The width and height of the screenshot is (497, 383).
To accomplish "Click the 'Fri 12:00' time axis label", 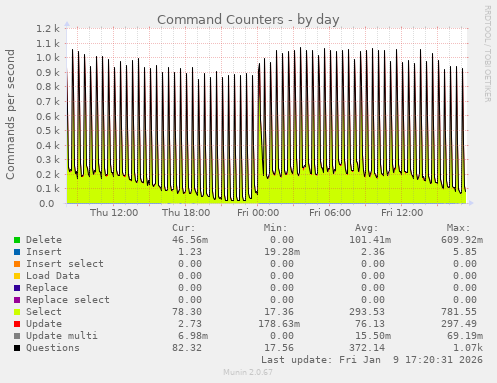I will (402, 213).
